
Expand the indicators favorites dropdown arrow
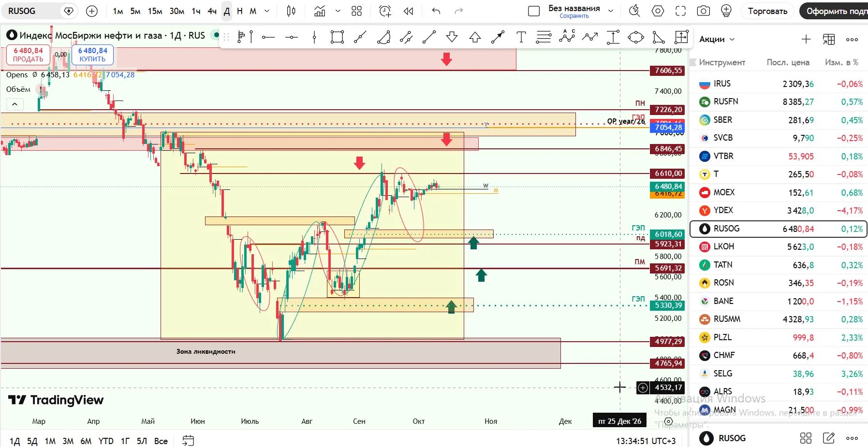click(x=338, y=11)
